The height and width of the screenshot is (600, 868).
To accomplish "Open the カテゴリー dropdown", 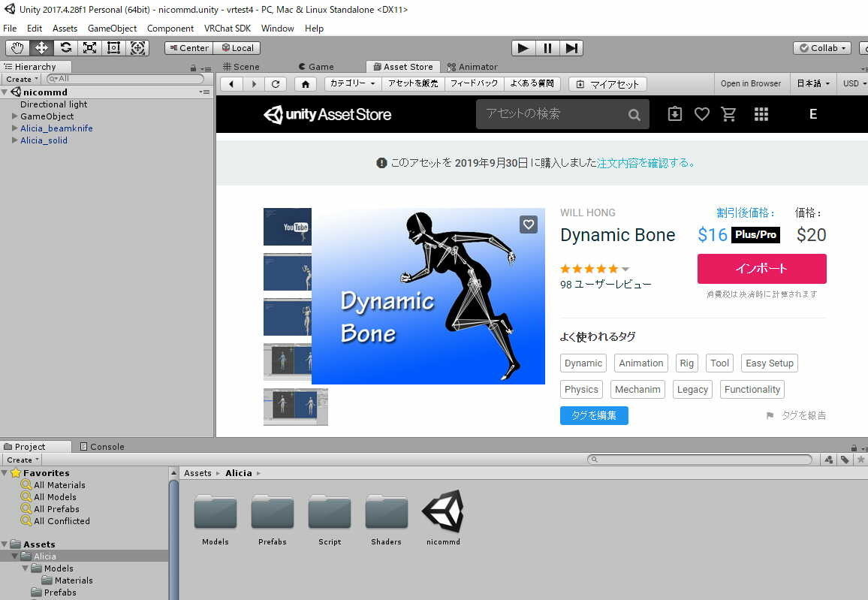I will [353, 83].
